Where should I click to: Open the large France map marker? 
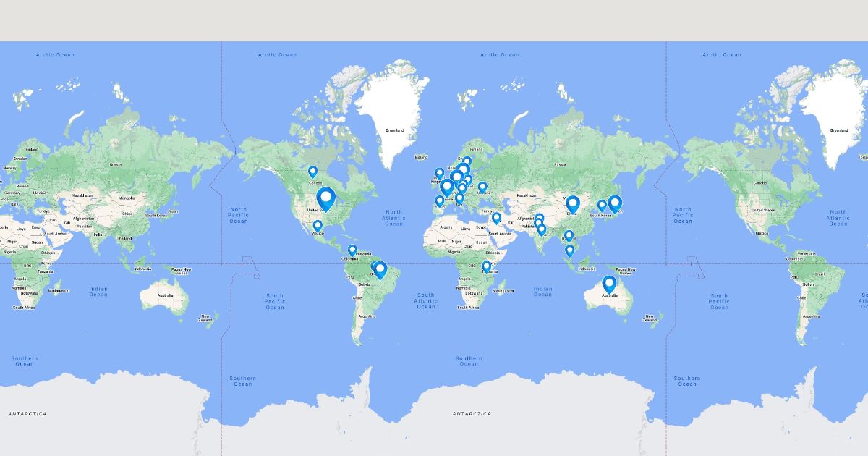(x=447, y=187)
